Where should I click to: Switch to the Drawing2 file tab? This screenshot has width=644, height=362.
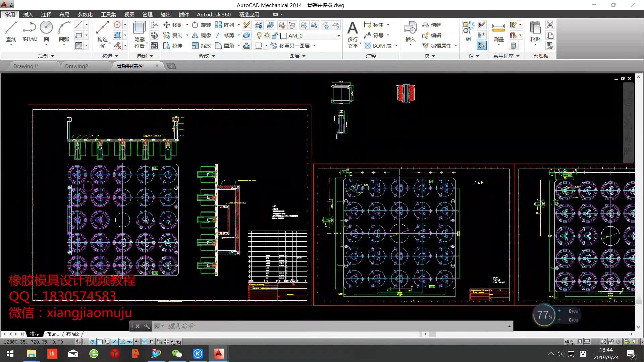[76, 66]
